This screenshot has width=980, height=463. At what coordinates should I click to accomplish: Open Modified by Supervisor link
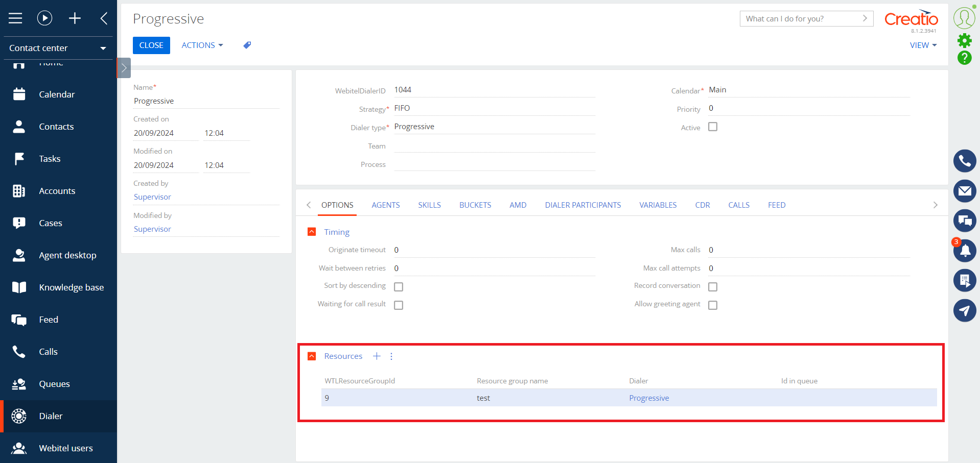click(x=152, y=229)
